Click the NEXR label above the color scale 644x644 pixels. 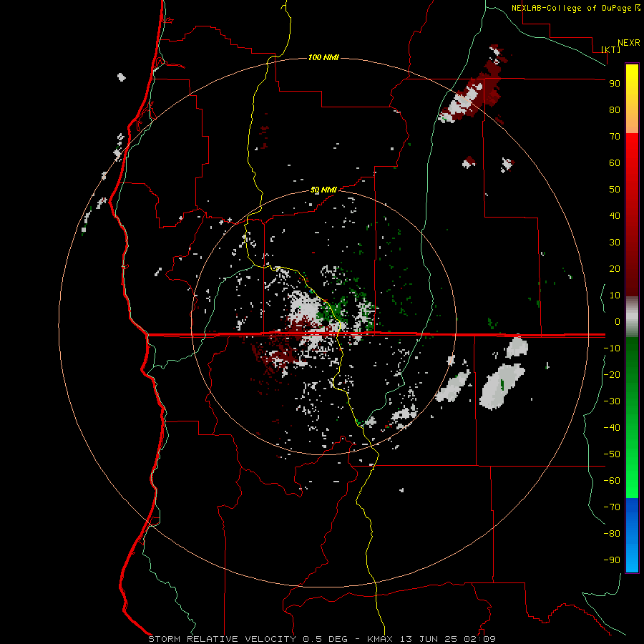coord(629,43)
